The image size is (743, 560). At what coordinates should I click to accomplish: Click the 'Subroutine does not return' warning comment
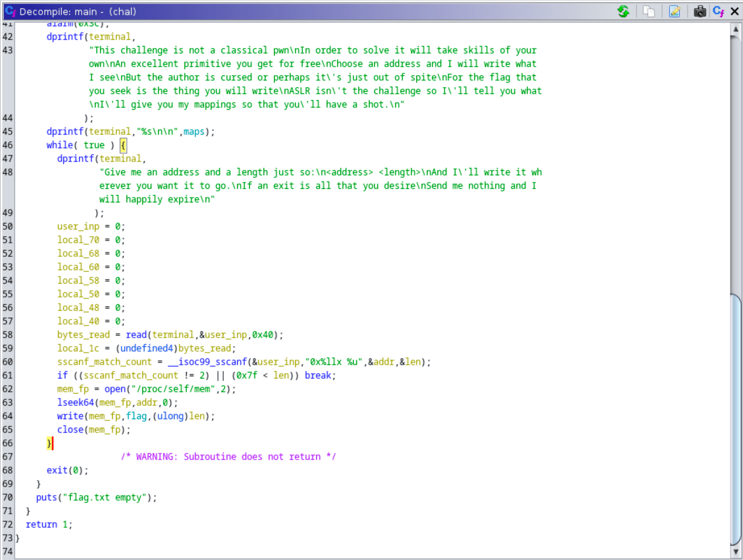[228, 457]
